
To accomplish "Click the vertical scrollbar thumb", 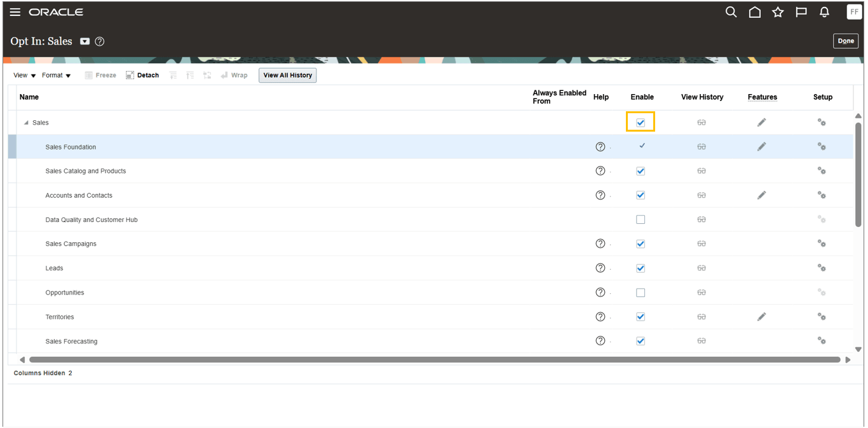I will click(858, 174).
